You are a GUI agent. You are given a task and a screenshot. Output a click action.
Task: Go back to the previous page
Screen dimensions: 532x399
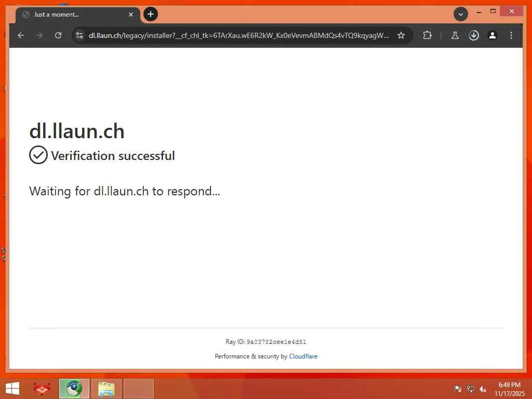point(21,35)
